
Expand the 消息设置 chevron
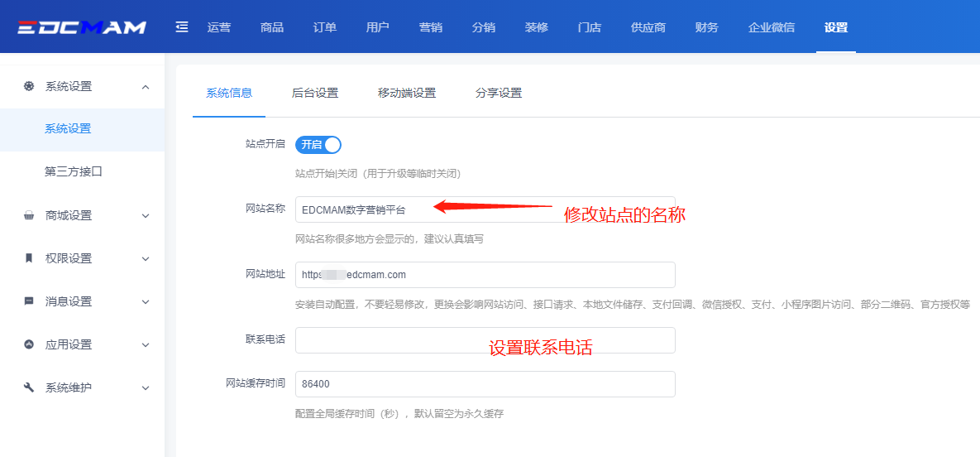click(146, 301)
